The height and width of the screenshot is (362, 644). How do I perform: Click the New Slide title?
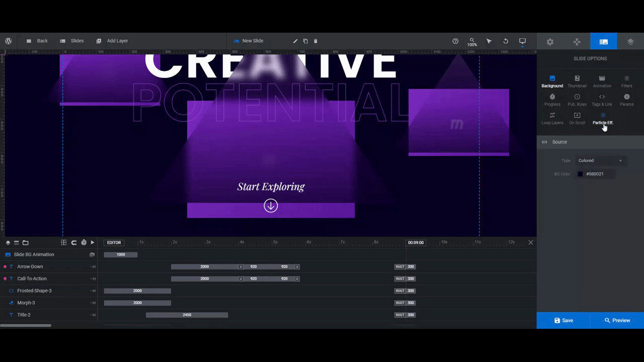pos(253,41)
